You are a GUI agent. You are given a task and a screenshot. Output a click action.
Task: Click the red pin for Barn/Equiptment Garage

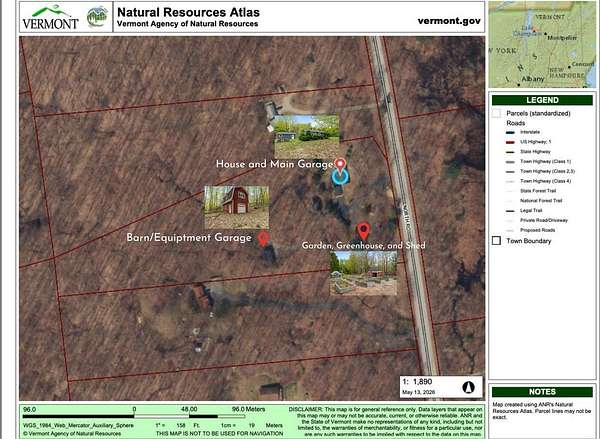[263, 238]
